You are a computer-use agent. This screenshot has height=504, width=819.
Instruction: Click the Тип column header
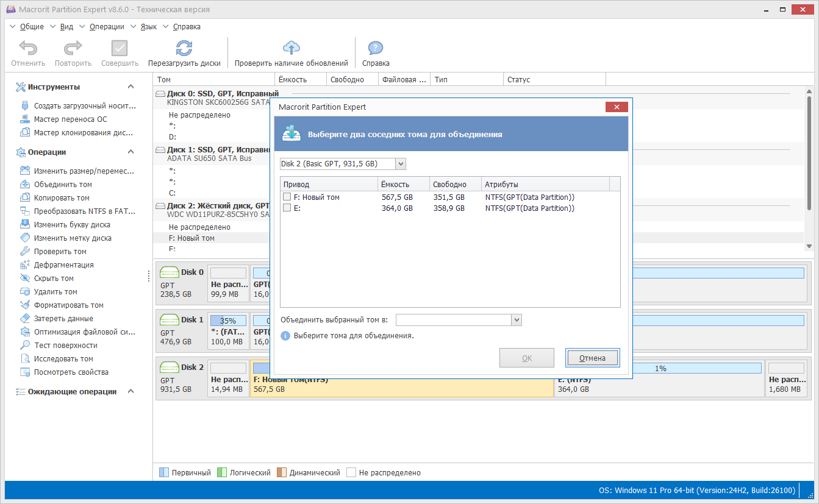click(x=467, y=80)
